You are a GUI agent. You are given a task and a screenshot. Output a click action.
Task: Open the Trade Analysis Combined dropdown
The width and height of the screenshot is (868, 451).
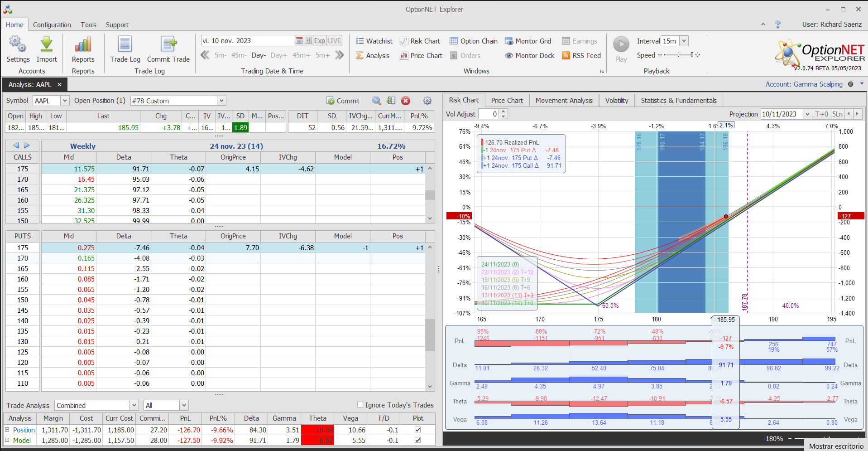point(134,405)
